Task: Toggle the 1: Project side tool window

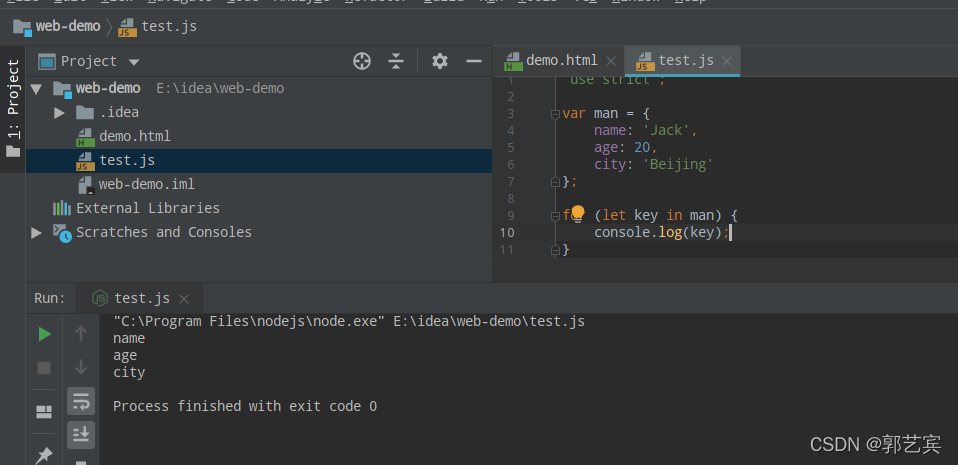Action: tap(13, 109)
